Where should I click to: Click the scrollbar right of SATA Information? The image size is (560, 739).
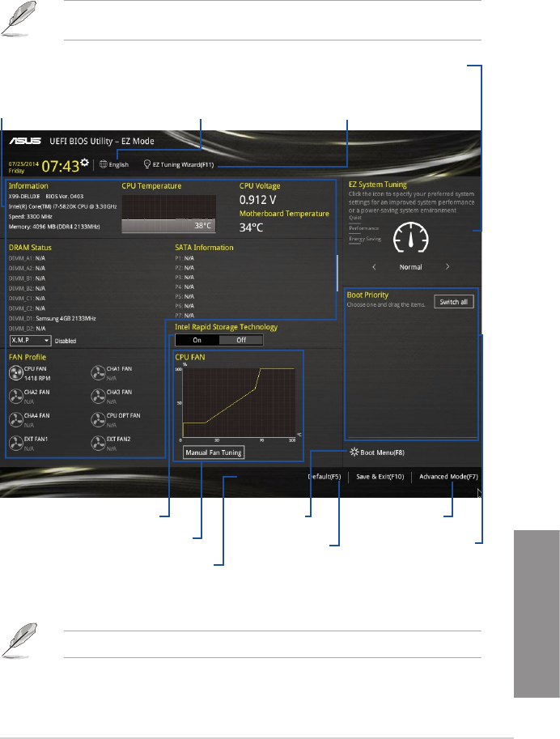[x=337, y=273]
